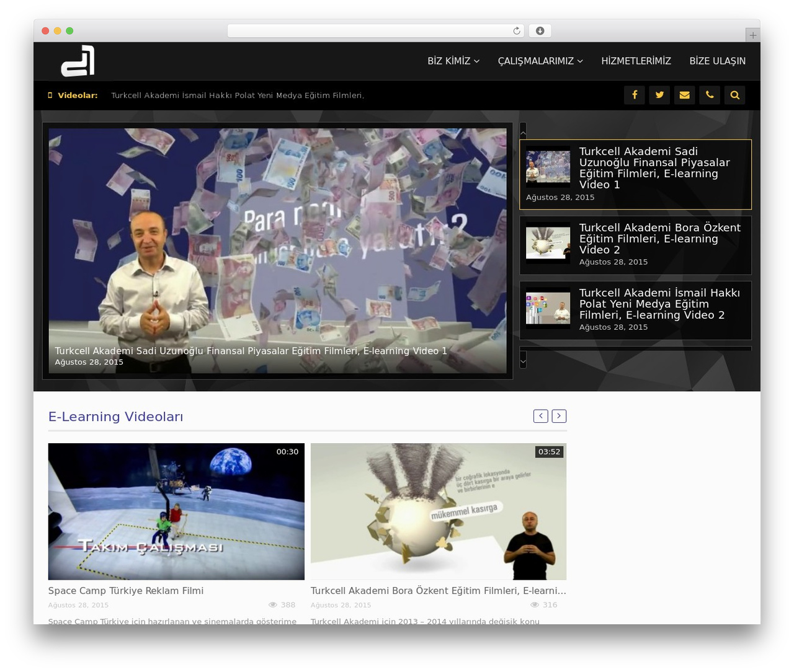Open the search magnifier icon
The height and width of the screenshot is (672, 794).
tap(735, 95)
